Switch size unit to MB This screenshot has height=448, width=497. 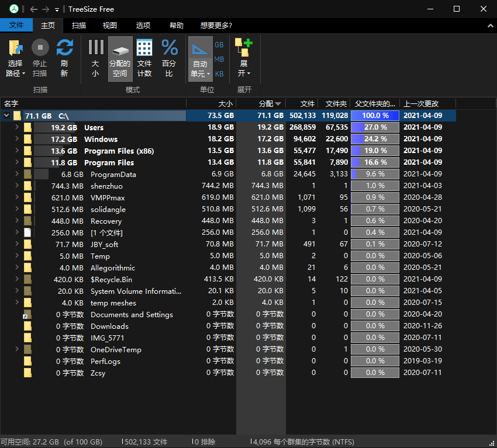pos(219,59)
